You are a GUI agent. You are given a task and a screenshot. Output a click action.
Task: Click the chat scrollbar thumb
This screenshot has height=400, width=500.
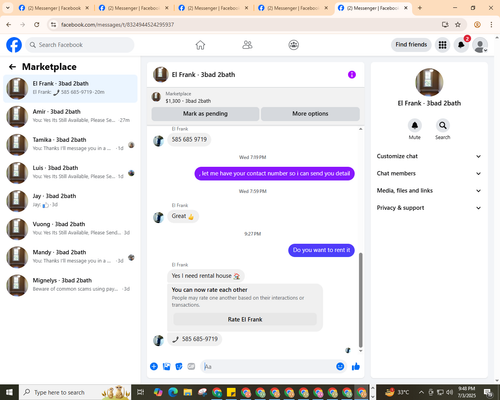click(x=360, y=300)
